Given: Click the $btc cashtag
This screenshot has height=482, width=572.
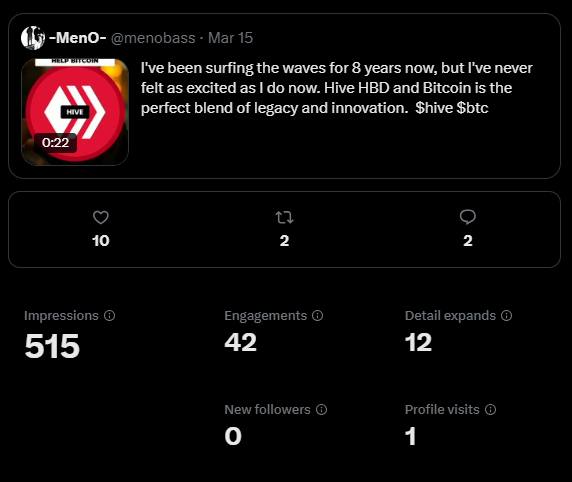Looking at the screenshot, I should [472, 108].
